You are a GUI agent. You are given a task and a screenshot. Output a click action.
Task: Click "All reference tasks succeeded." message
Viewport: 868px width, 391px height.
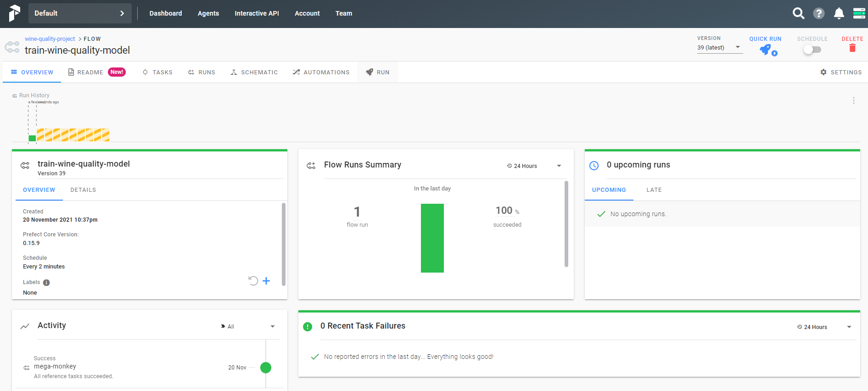click(73, 376)
